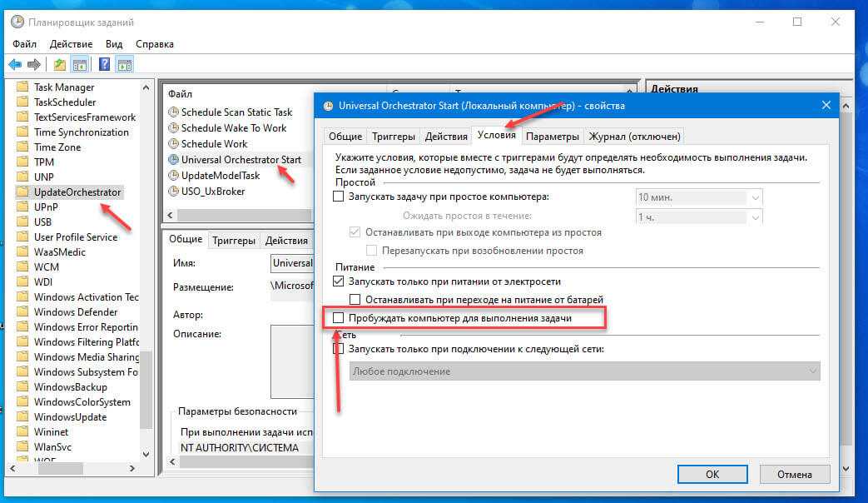Open the '1 ч.' idle wait dropdown
Viewport: 868px width, 503px height.
pyautogui.click(x=755, y=217)
